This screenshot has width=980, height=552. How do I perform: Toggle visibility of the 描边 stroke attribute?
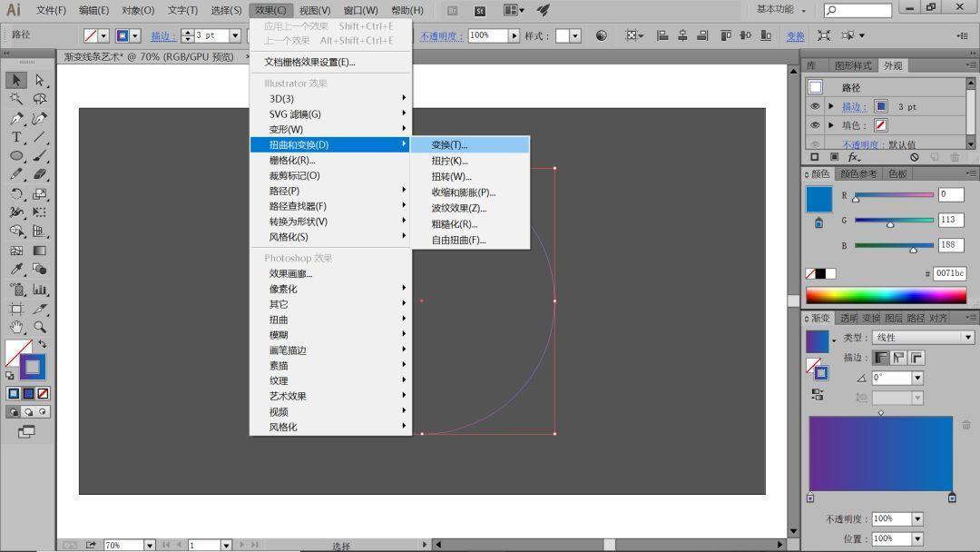coord(814,106)
